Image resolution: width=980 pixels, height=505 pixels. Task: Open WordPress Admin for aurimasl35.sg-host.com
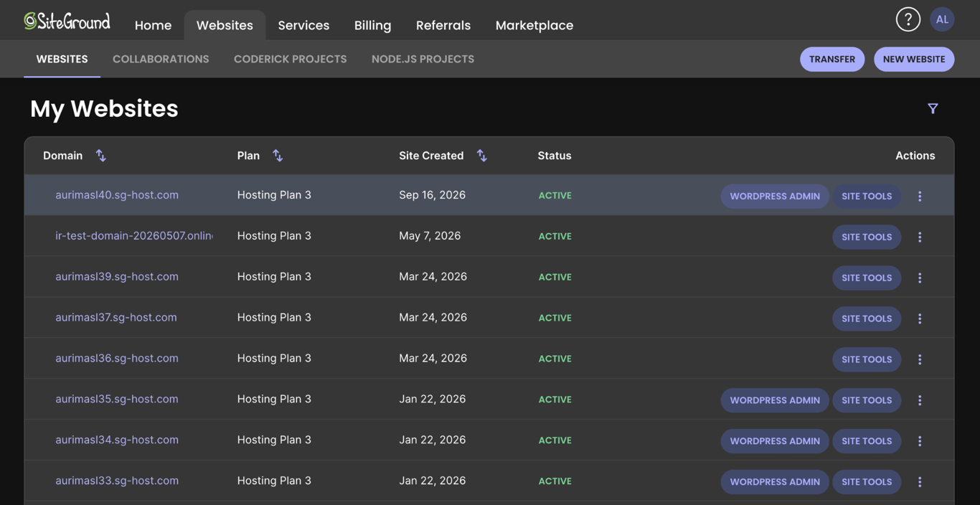[x=775, y=400]
